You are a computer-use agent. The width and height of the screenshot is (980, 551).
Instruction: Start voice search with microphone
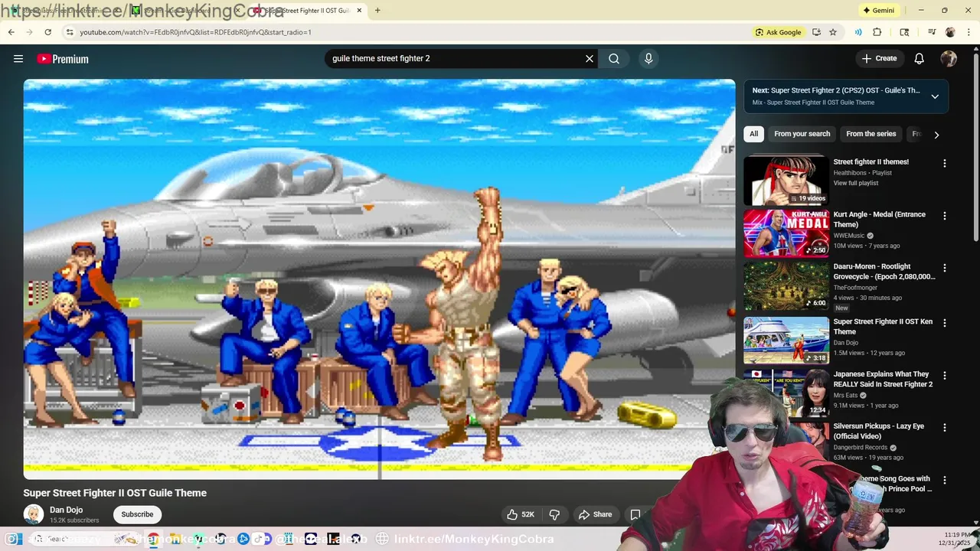coord(648,59)
